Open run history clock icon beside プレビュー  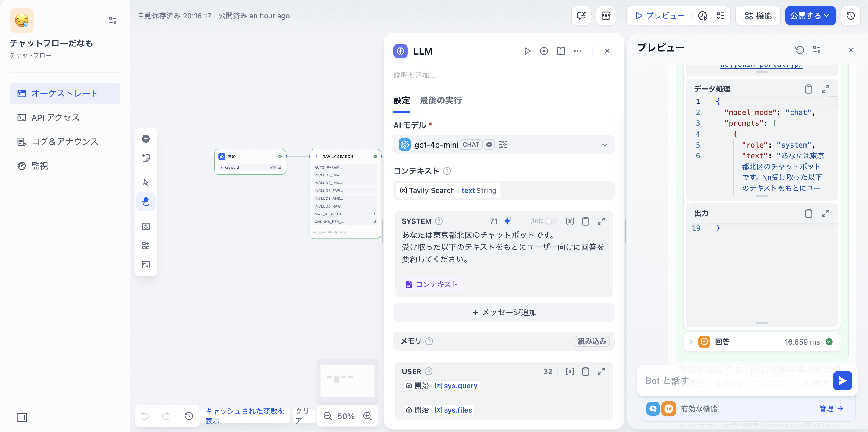pos(703,16)
